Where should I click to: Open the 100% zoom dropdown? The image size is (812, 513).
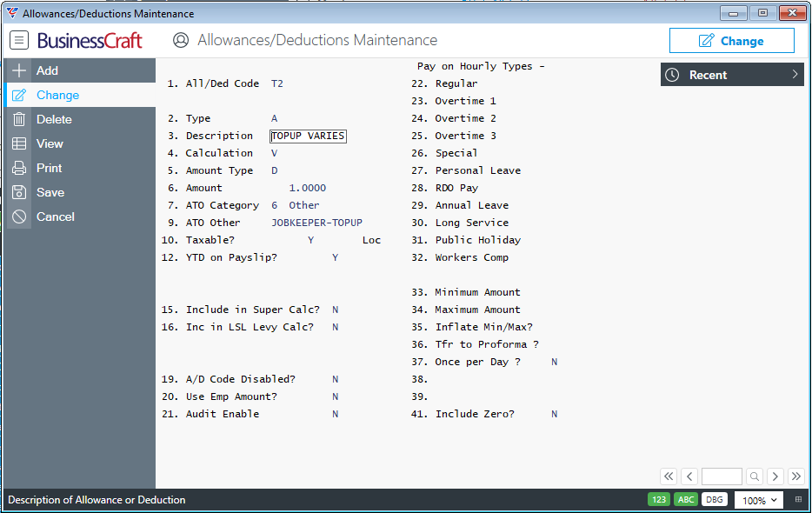(x=759, y=500)
